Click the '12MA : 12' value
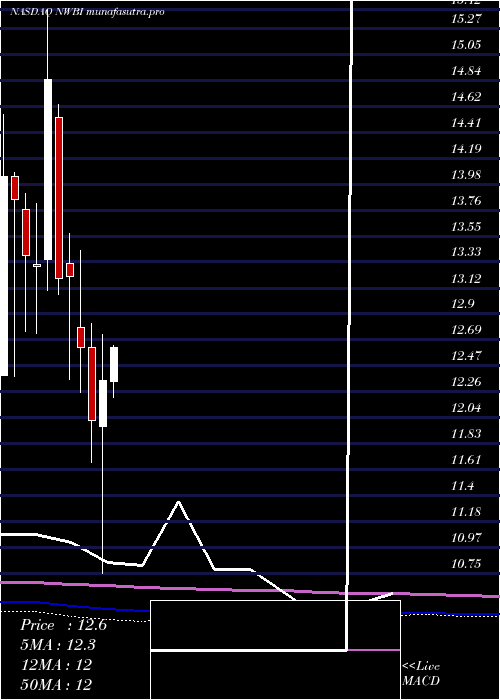 56,664
